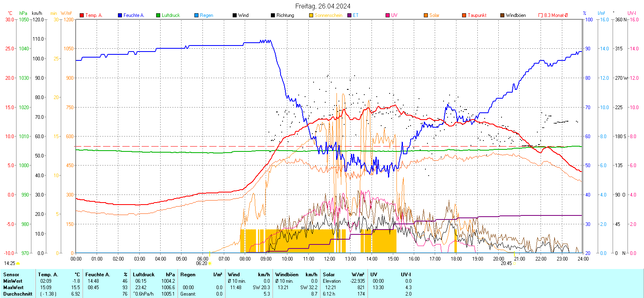Click the blue Feuchte A. legend swatch
This screenshot has width=644, height=298.
[x=120, y=15]
